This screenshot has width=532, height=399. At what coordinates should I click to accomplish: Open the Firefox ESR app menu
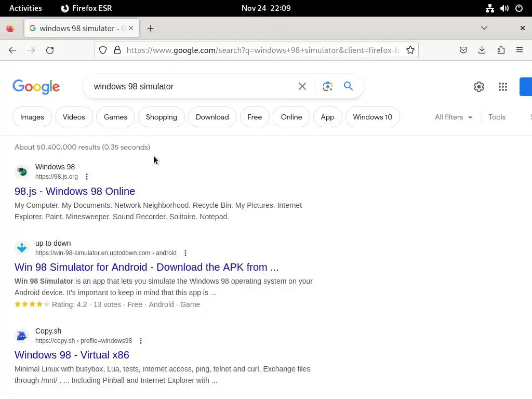click(x=86, y=8)
